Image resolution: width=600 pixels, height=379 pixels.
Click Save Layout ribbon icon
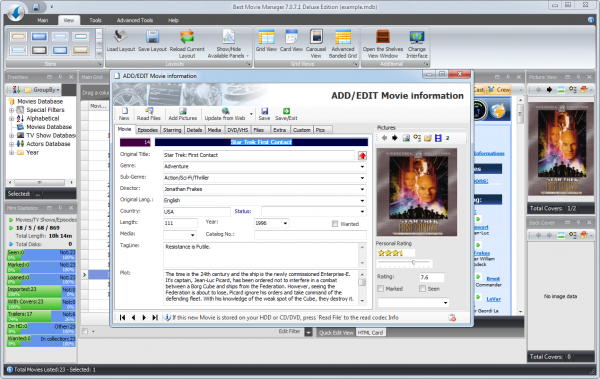152,37
